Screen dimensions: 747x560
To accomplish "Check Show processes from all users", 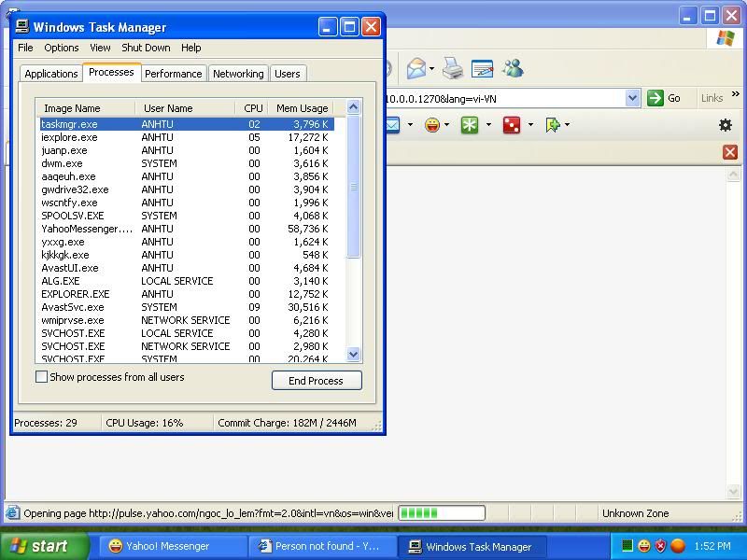I will [x=41, y=377].
